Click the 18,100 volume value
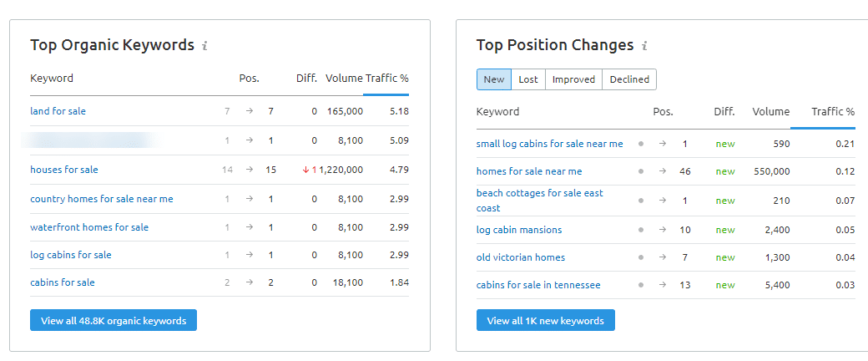The width and height of the screenshot is (868, 361). pyautogui.click(x=348, y=282)
